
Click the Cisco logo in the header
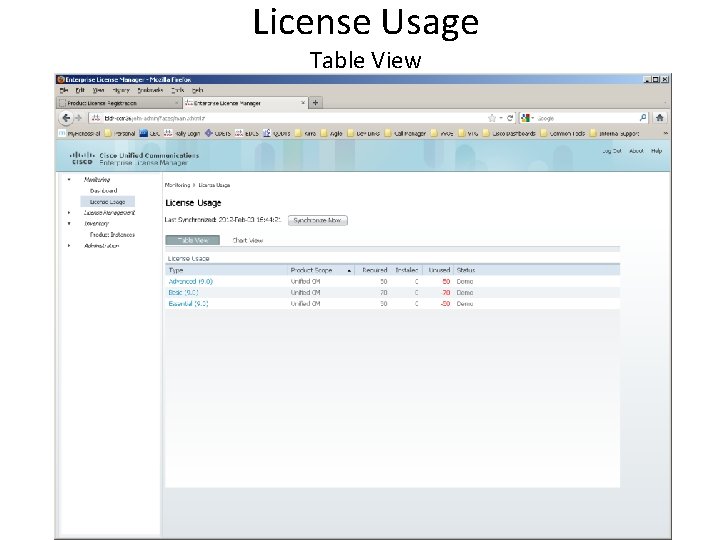click(x=82, y=158)
